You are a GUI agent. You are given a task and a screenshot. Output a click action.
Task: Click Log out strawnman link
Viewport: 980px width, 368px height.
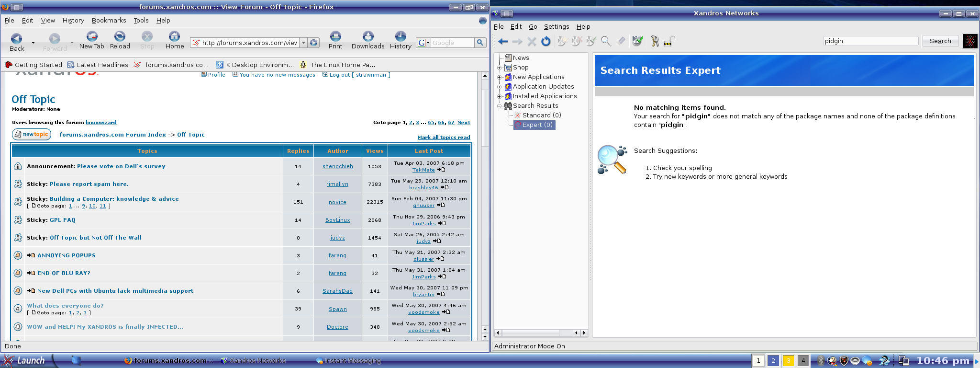(359, 75)
